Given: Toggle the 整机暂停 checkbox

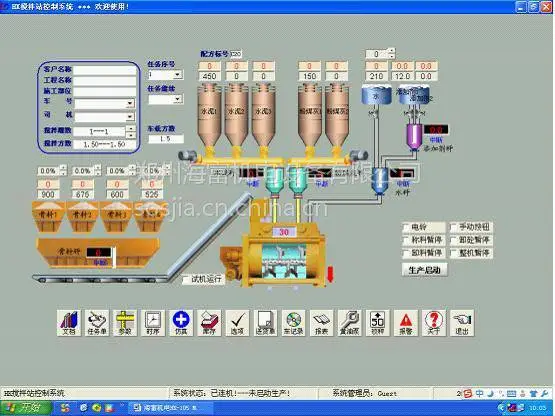Looking at the screenshot, I should pyautogui.click(x=453, y=253).
